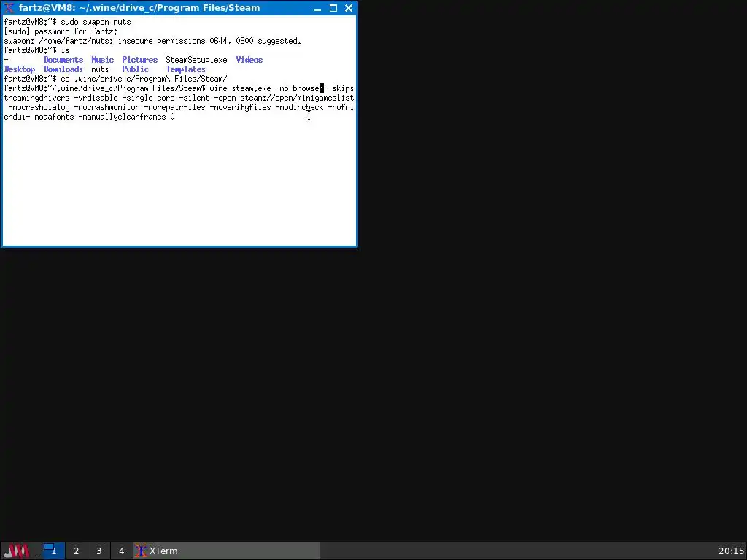The width and height of the screenshot is (747, 560).
Task: Click the '-noverifyfiles' argument
Action: click(240, 108)
